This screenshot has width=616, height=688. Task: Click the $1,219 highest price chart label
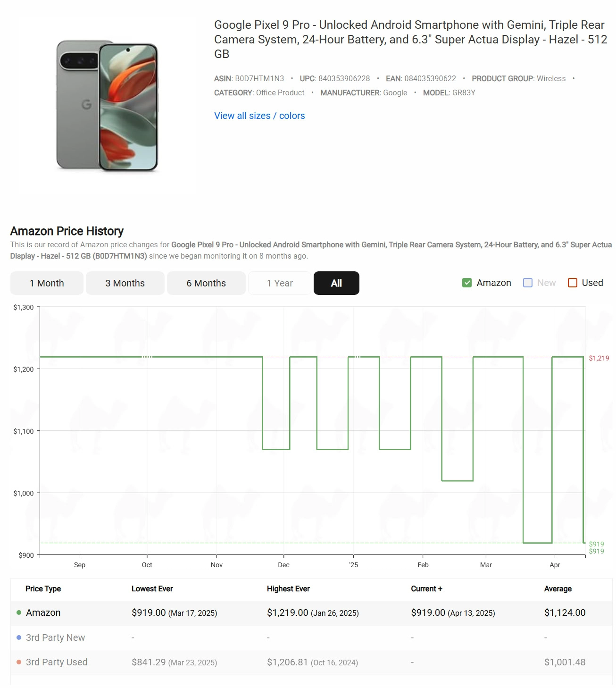tap(599, 358)
